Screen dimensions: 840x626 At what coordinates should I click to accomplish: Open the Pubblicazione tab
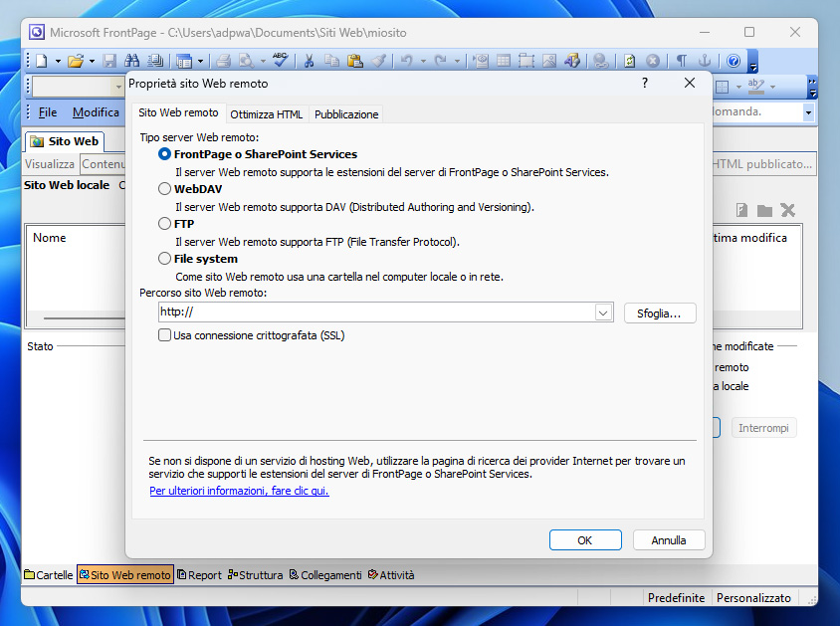[x=346, y=114]
